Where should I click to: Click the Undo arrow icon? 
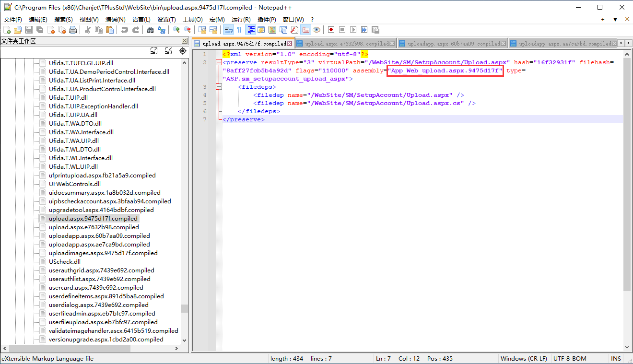coord(124,30)
